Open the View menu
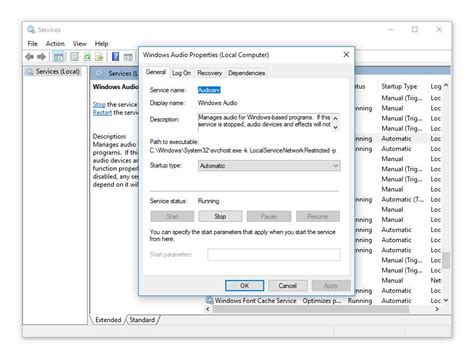The width and height of the screenshot is (474, 360). coord(80,44)
